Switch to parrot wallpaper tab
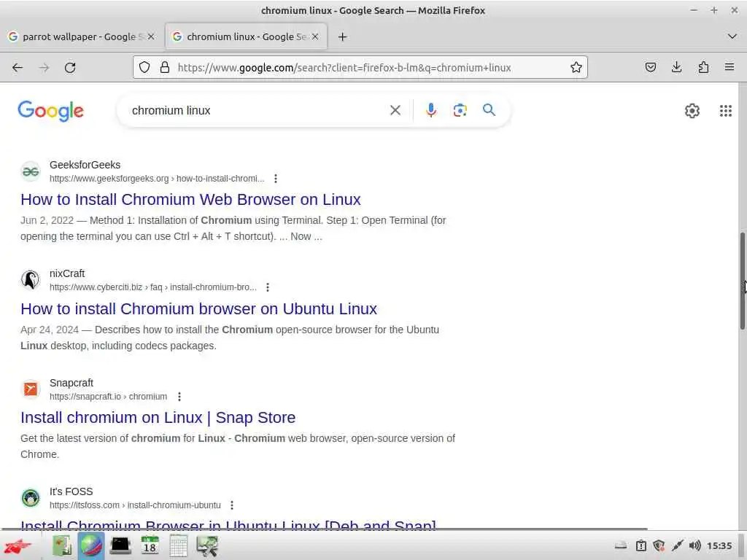Viewport: 747px width, 560px height. (81, 36)
